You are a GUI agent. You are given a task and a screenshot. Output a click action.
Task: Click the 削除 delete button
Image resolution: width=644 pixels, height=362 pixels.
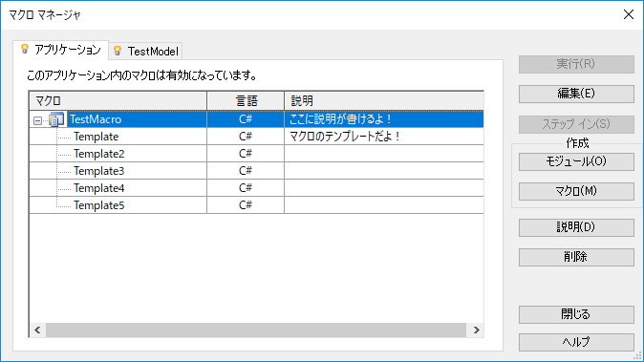(576, 257)
